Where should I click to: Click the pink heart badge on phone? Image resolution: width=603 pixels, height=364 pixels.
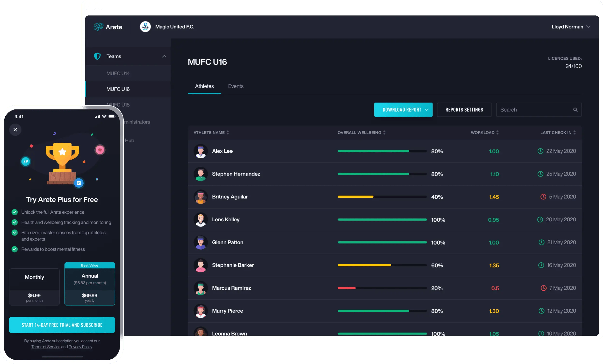coord(100,150)
